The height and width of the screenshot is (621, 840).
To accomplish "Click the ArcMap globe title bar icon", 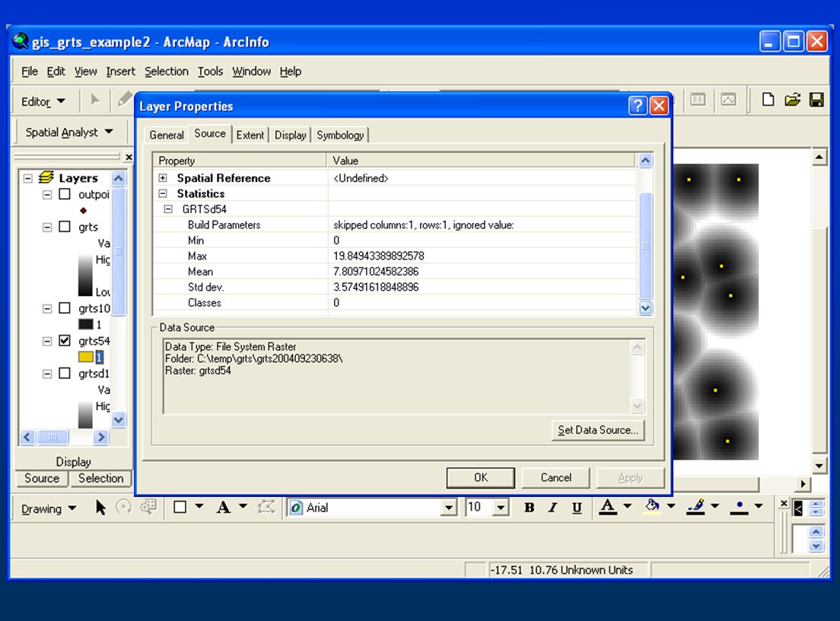I will [x=21, y=41].
